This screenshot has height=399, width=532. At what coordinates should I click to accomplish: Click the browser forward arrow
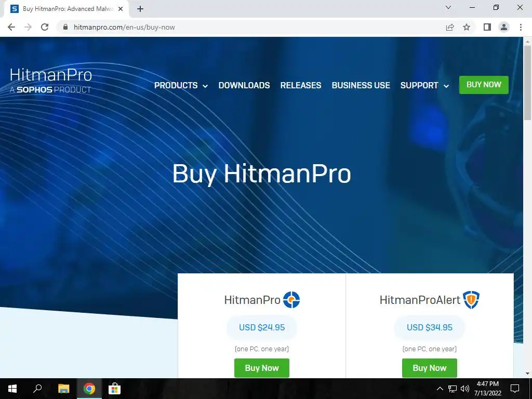pyautogui.click(x=28, y=27)
